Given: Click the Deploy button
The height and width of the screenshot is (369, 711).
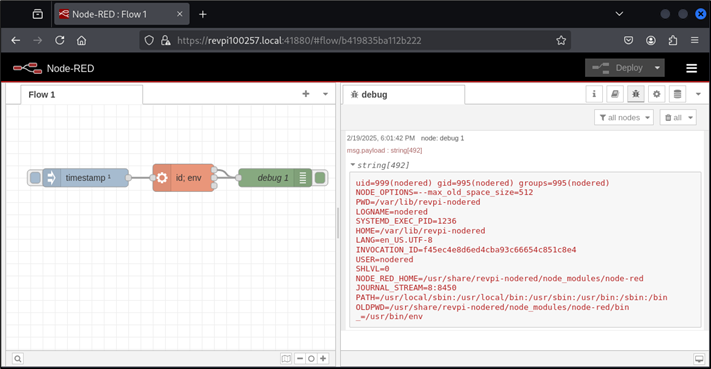Looking at the screenshot, I should tap(618, 68).
